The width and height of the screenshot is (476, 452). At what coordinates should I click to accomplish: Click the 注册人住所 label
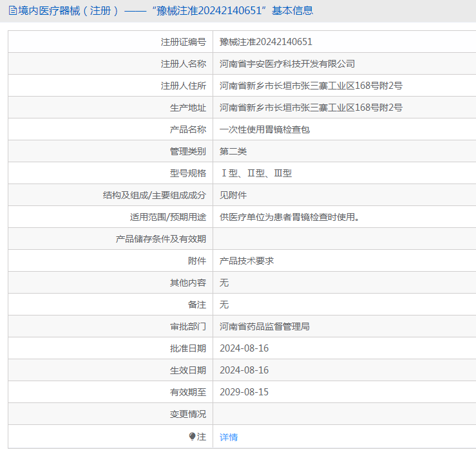pyautogui.click(x=184, y=86)
